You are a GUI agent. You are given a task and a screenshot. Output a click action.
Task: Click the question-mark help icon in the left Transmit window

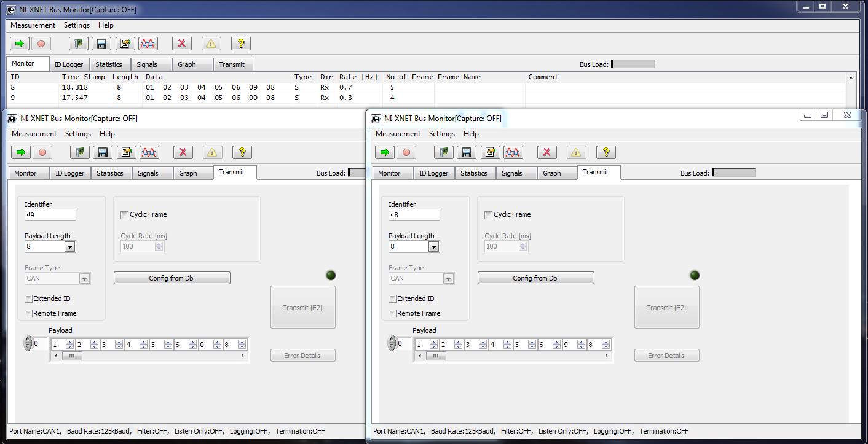pos(242,152)
